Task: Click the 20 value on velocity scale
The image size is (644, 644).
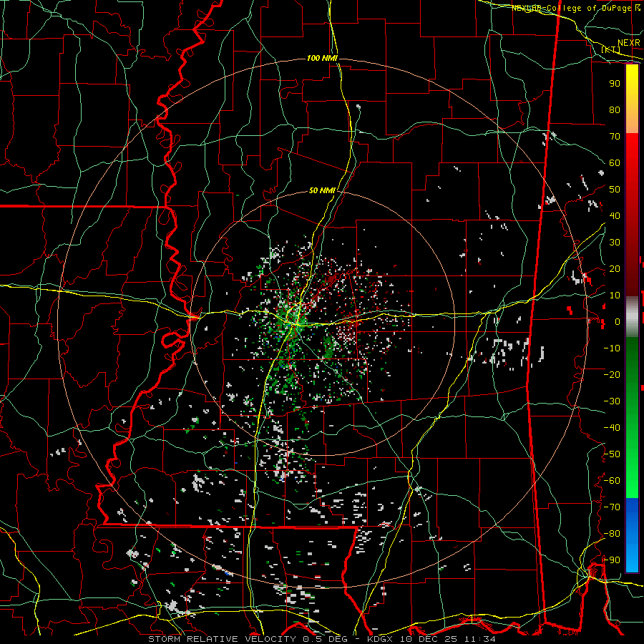Action: click(615, 268)
